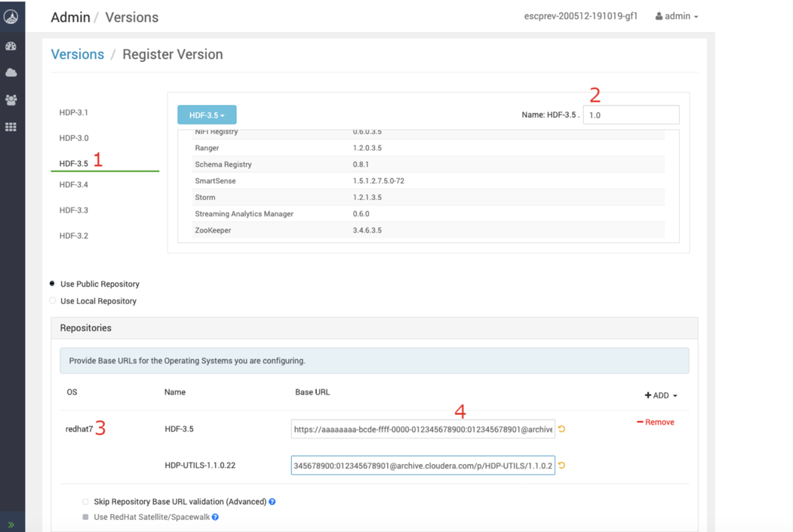The width and height of the screenshot is (793, 532).
Task: Click the Ambari logo icon in sidebar
Action: tap(11, 16)
